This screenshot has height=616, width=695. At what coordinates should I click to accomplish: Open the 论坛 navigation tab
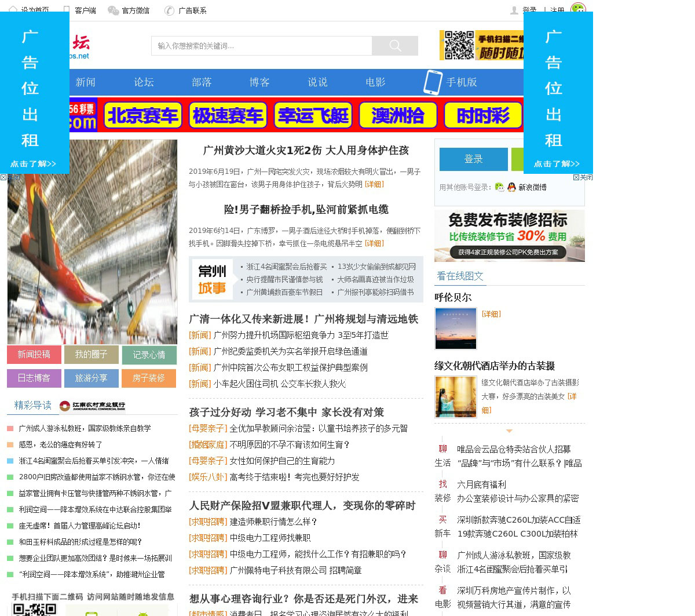tap(144, 82)
